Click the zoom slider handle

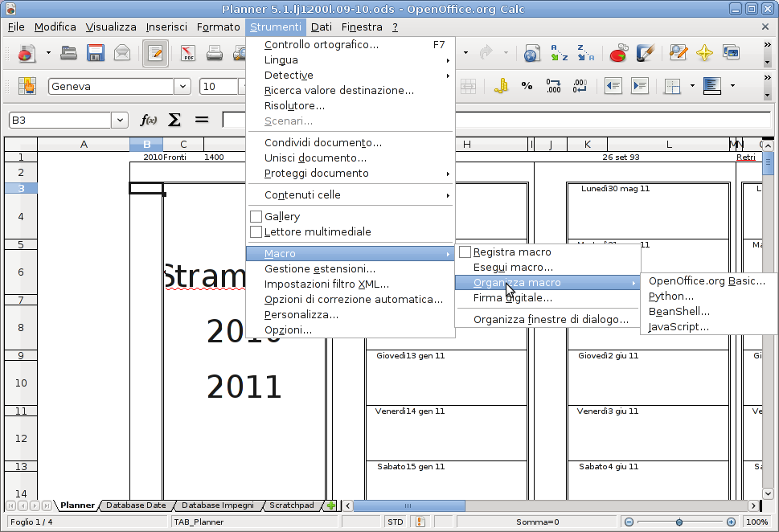pyautogui.click(x=679, y=522)
